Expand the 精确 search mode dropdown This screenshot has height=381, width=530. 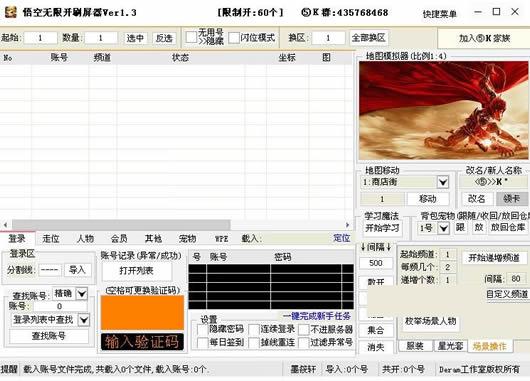click(82, 294)
